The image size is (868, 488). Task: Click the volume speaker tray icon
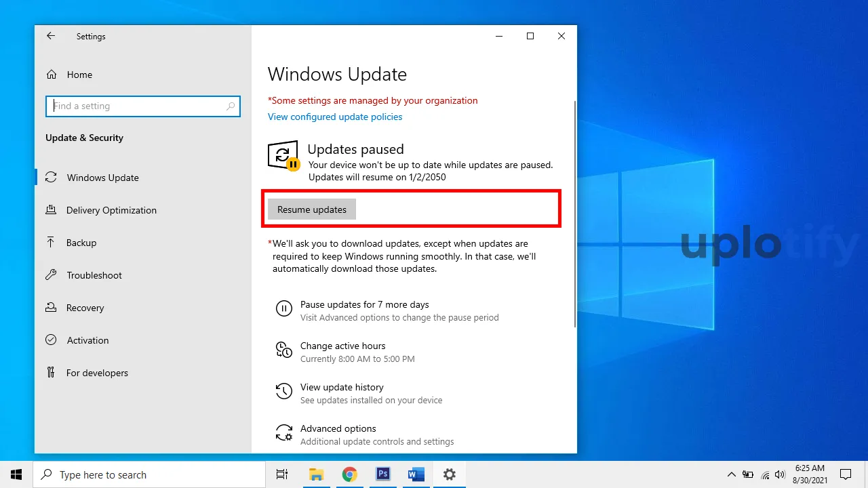point(780,474)
